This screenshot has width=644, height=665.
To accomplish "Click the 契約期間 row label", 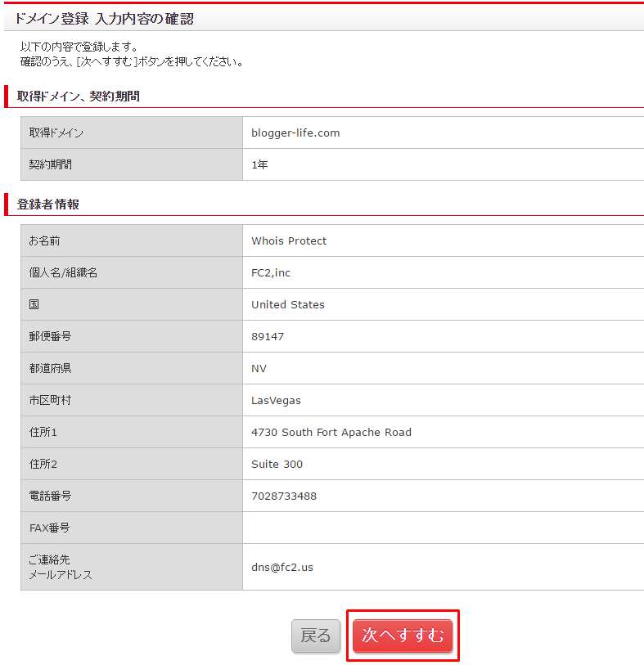I will coord(50,164).
